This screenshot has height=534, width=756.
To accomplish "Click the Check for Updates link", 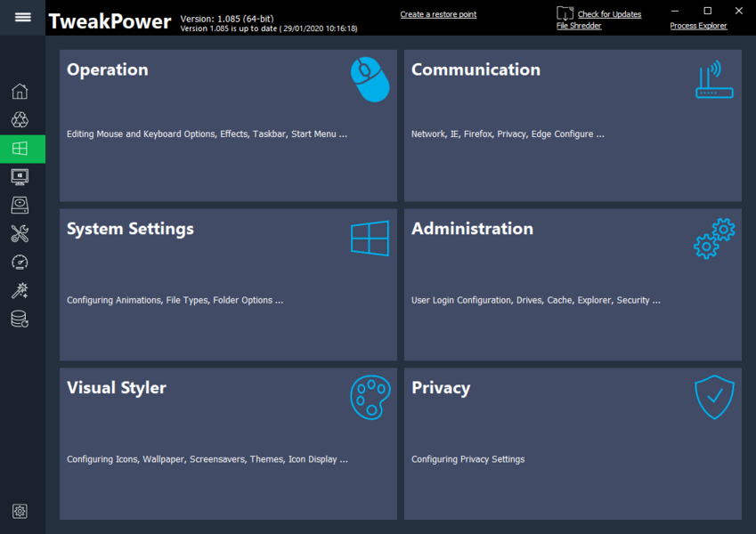I will click(x=609, y=14).
